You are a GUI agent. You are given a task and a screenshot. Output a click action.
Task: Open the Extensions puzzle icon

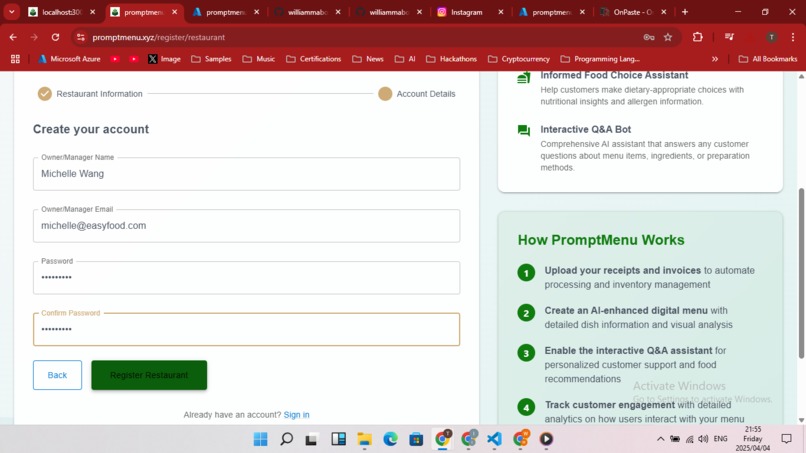[698, 37]
